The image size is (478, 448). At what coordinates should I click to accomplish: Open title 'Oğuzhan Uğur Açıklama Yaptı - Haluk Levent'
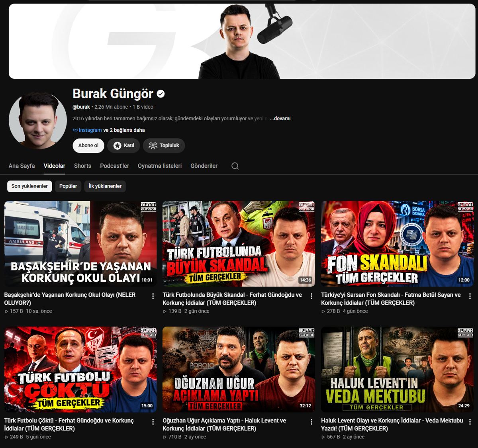point(224,425)
